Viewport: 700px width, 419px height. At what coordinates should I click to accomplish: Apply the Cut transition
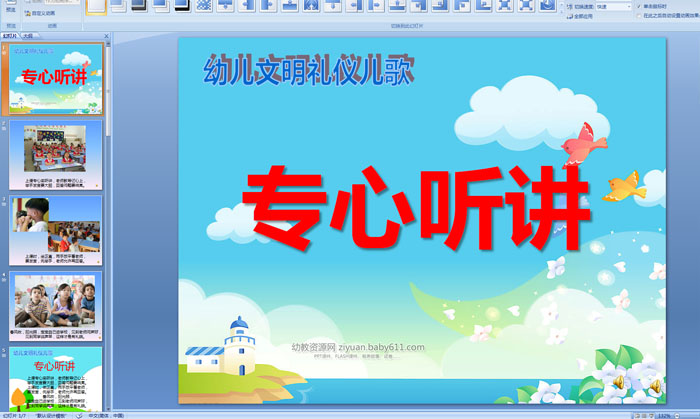tap(161, 5)
